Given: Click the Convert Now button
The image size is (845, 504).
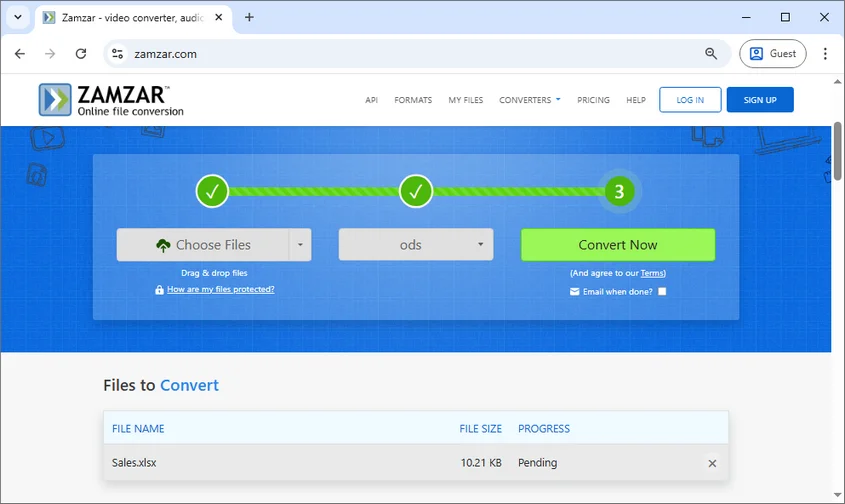Looking at the screenshot, I should tap(618, 245).
